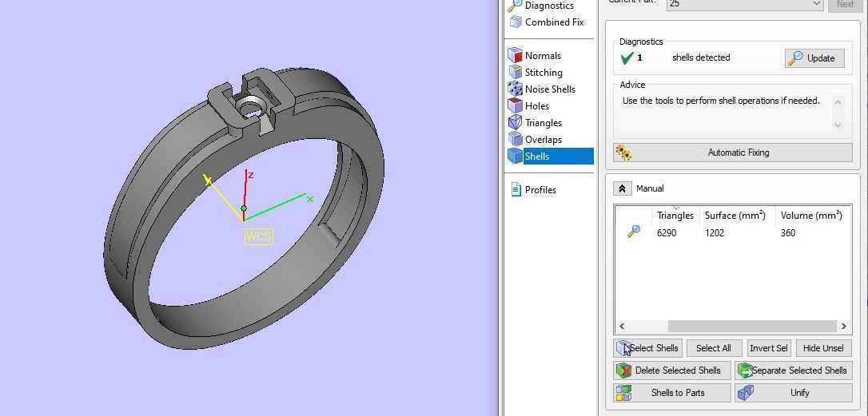
Task: Open the Current Part dropdown
Action: (745, 4)
